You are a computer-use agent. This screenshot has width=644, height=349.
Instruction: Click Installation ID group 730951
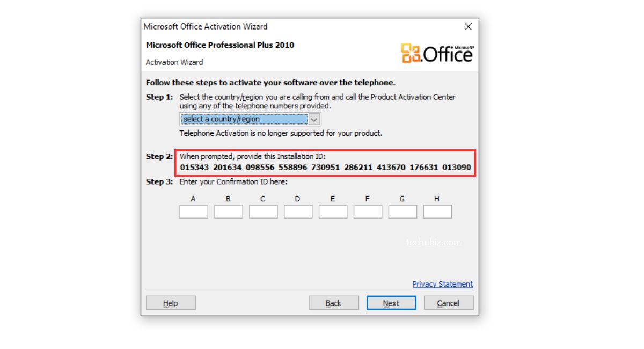(326, 168)
